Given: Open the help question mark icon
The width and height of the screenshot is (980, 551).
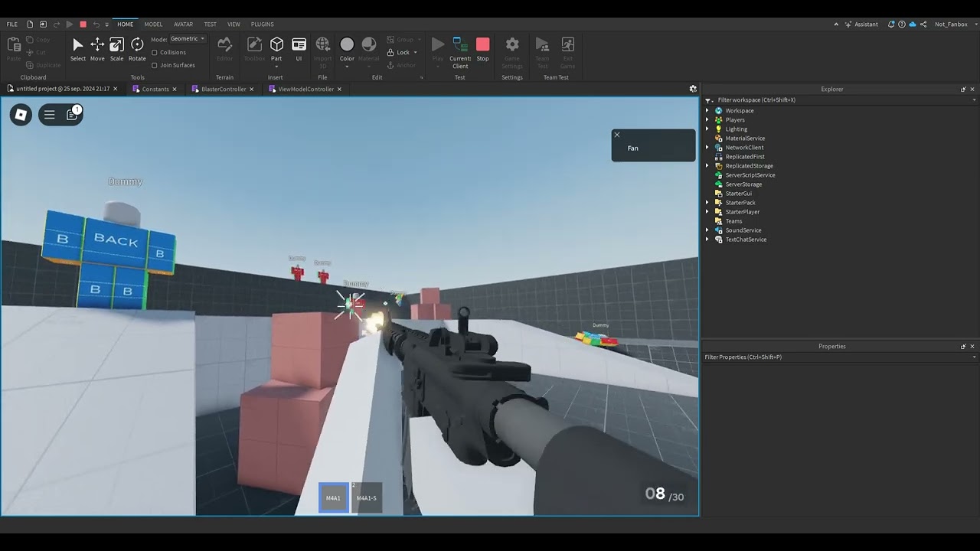Looking at the screenshot, I should 902,24.
